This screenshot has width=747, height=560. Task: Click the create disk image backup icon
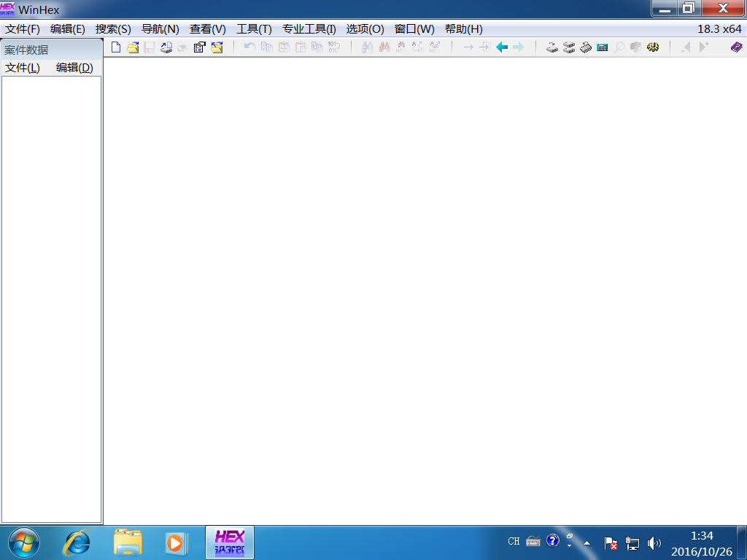[x=166, y=47]
